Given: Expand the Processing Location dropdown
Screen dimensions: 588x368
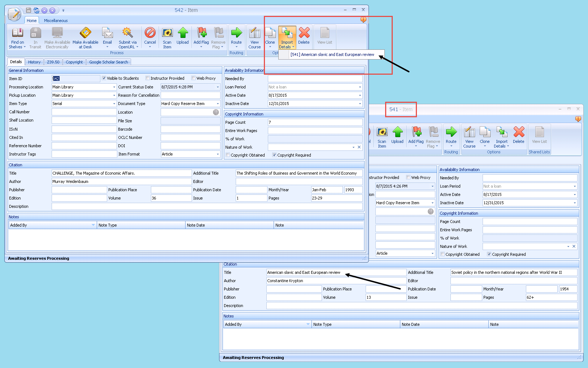Looking at the screenshot, I should [x=114, y=87].
